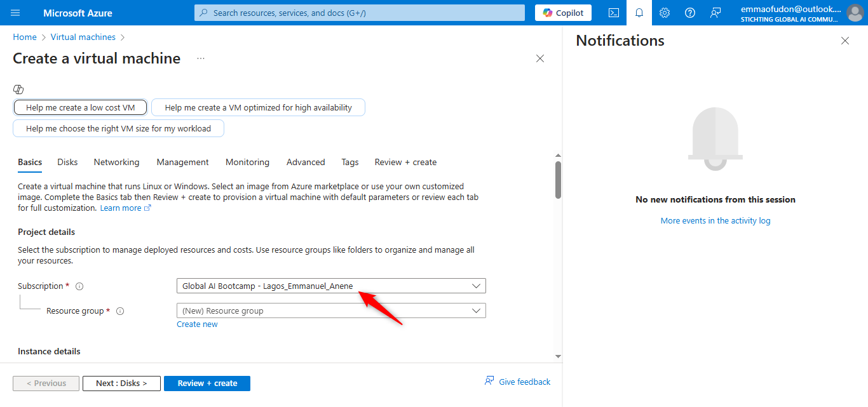Click Next : Disks button
The height and width of the screenshot is (407, 868).
121,384
